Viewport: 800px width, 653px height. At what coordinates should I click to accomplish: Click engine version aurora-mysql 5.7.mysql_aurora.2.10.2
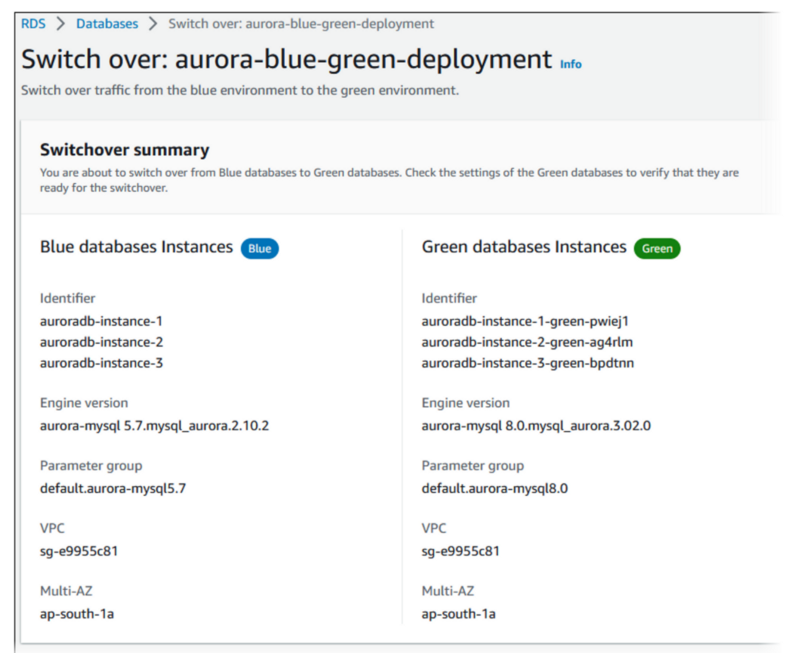(x=154, y=426)
